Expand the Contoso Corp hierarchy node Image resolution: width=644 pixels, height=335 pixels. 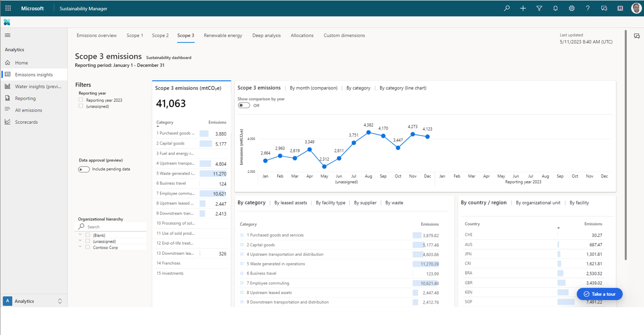(80, 246)
